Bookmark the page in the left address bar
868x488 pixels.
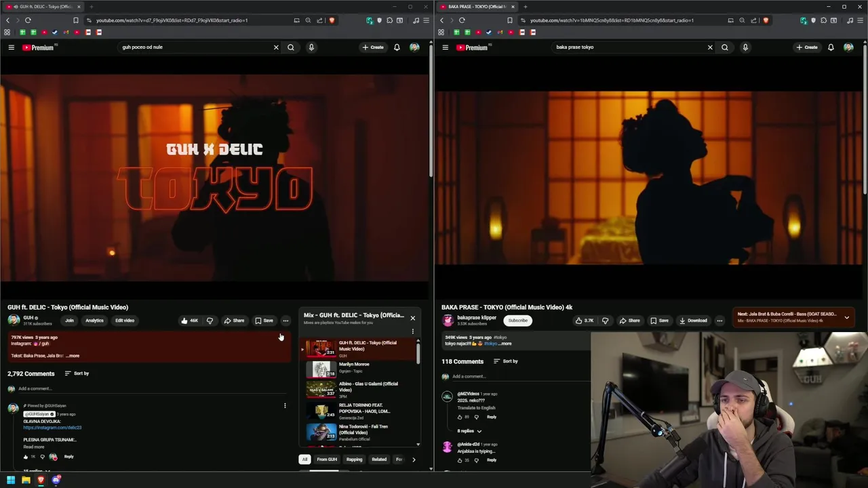tap(75, 20)
